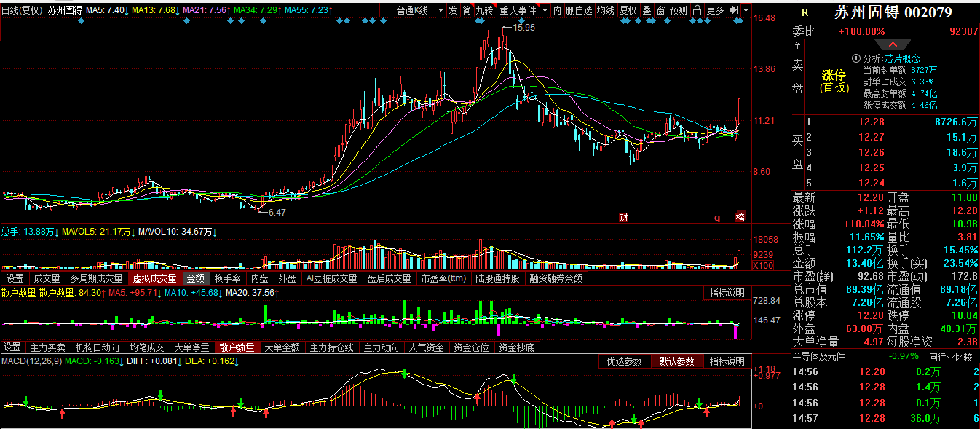The width and height of the screenshot is (980, 429).
Task: Click the arrow-to-bar panel collapse icon
Action: tap(734, 10)
